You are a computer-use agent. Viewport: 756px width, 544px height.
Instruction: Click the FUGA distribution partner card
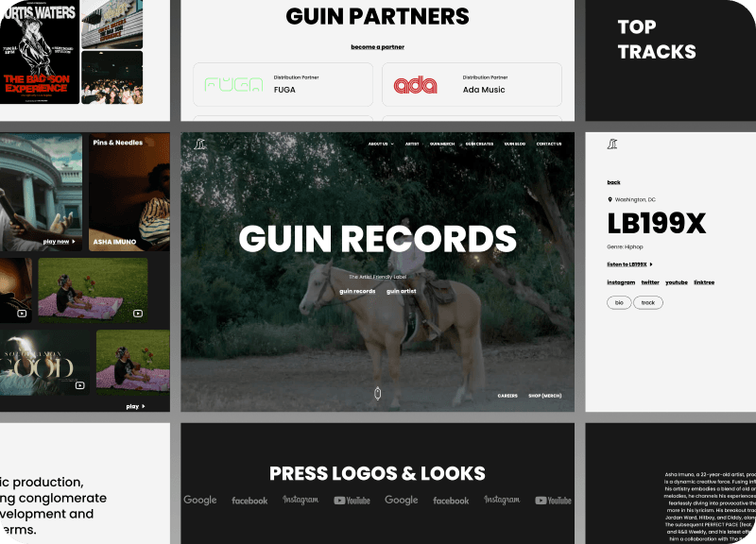click(x=283, y=84)
